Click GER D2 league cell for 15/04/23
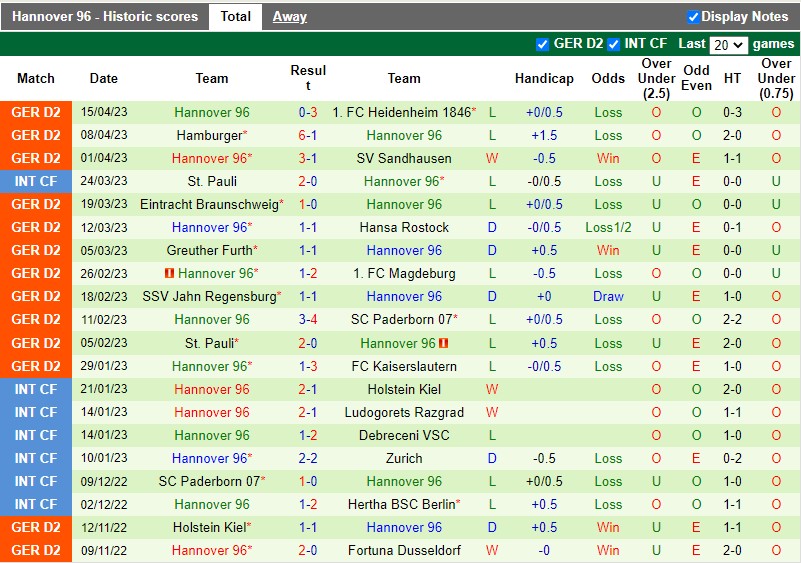Image resolution: width=801 pixels, height=563 pixels. (36, 112)
